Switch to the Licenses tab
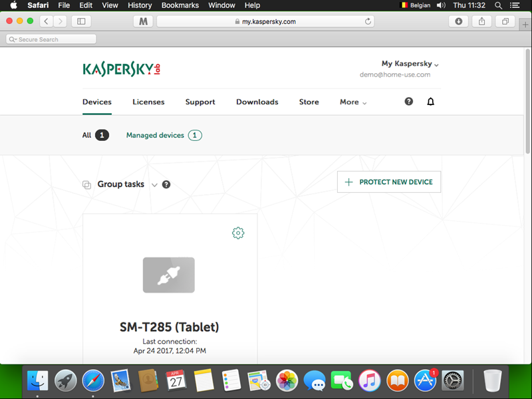This screenshot has width=532, height=399. 148,102
